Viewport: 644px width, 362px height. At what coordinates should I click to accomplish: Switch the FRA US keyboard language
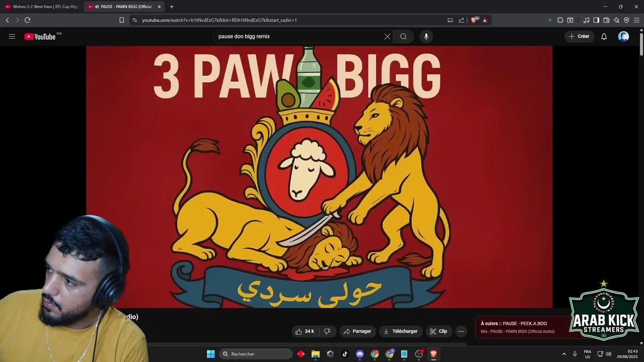(588, 354)
